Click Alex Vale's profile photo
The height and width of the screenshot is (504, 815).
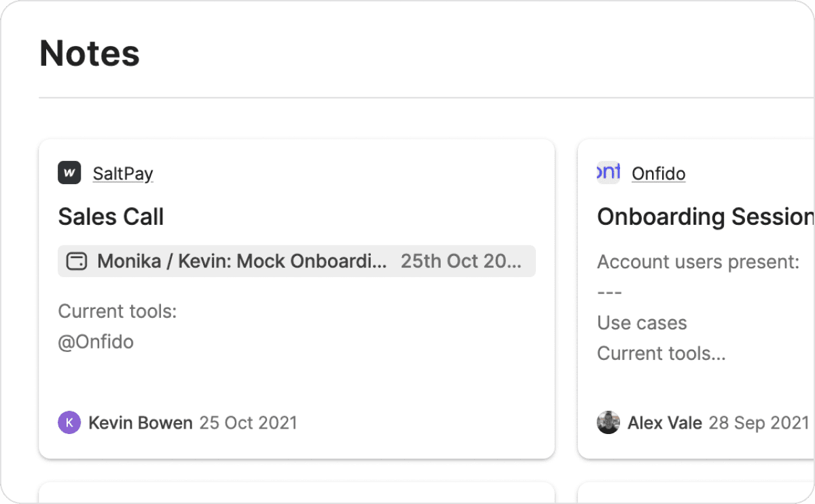(609, 422)
